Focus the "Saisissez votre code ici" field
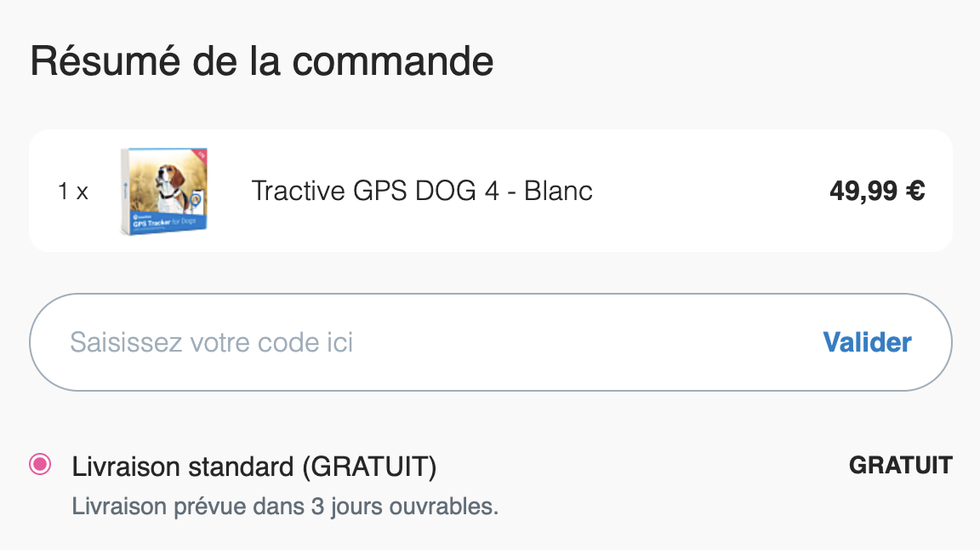 [425, 342]
